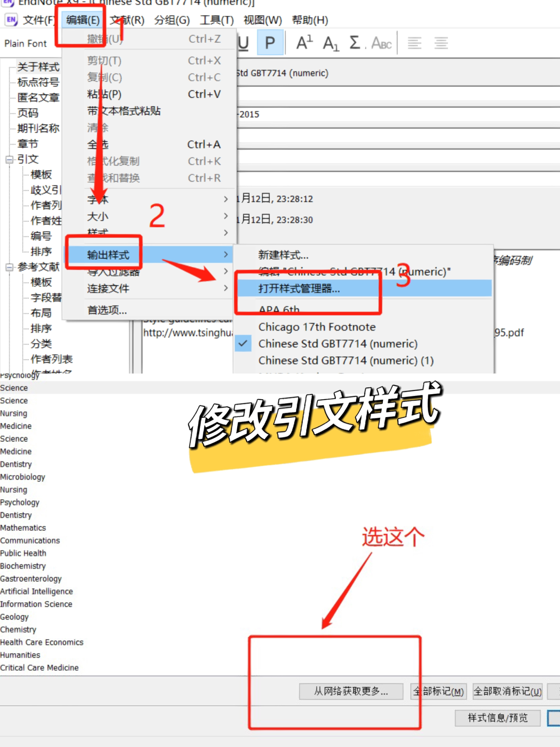560x747 pixels.
Task: Select 布局 in the style tree
Action: click(41, 313)
